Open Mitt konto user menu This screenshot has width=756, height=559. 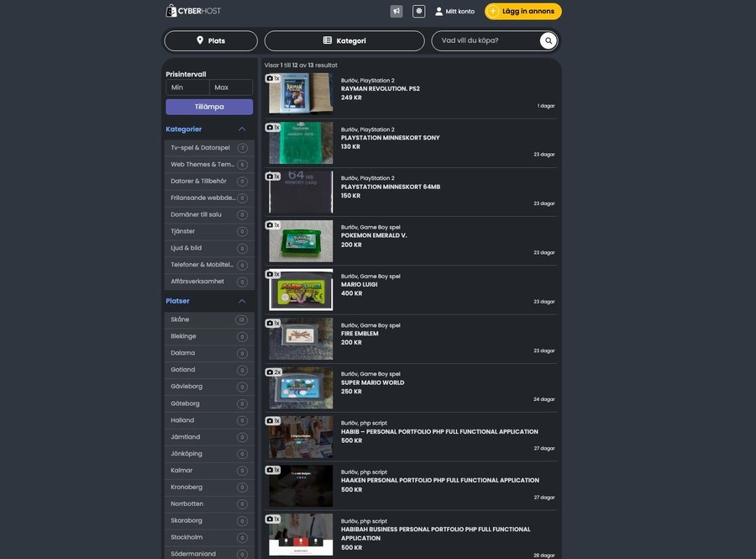point(454,12)
